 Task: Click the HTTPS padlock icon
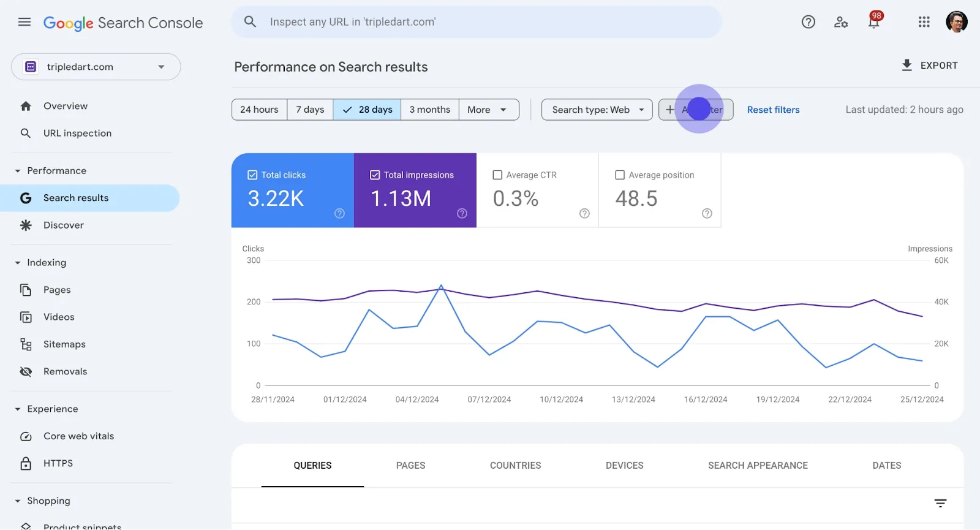26,463
